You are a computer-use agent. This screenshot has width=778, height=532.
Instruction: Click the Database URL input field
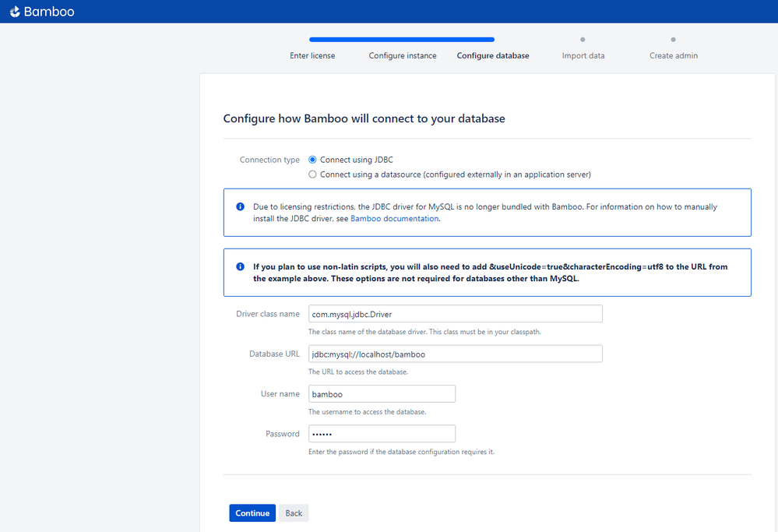[x=456, y=354]
